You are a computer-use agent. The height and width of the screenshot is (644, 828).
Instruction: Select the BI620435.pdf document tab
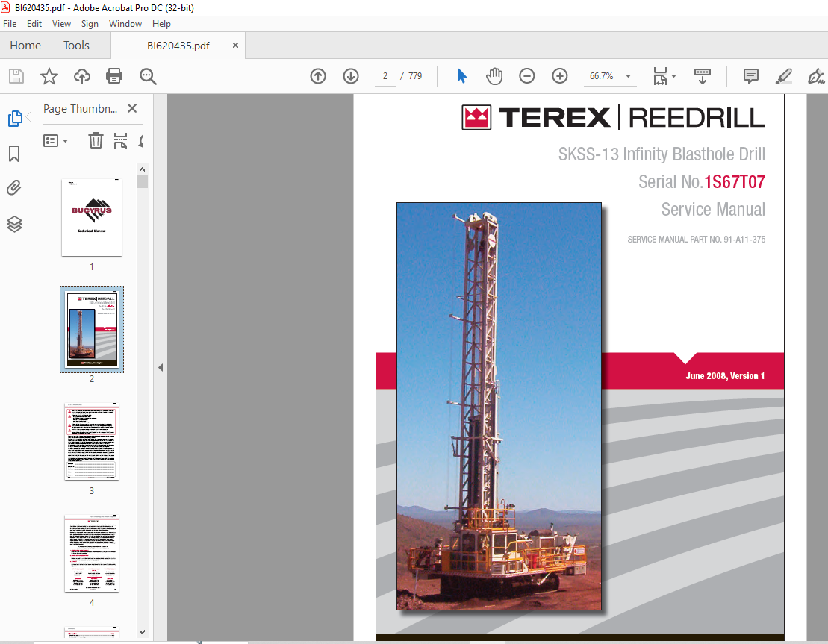tap(178, 46)
